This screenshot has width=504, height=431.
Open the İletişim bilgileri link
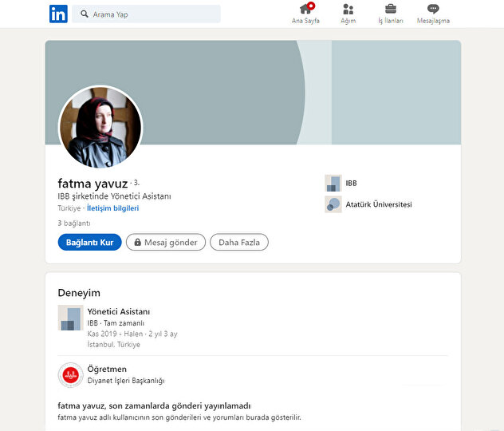click(112, 208)
